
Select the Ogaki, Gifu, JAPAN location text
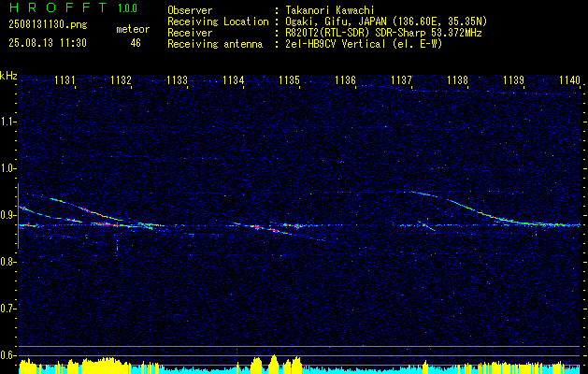386,22
